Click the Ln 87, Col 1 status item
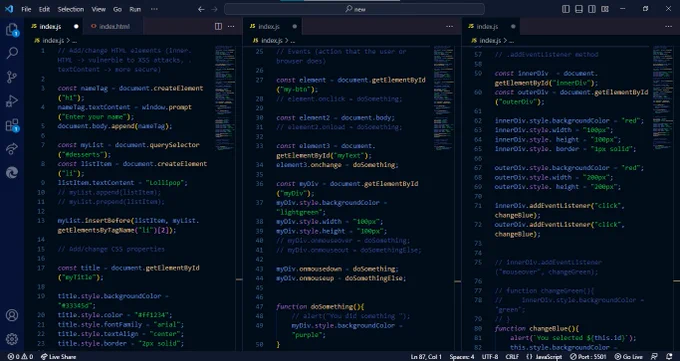Image resolution: width=680 pixels, height=361 pixels. point(425,357)
